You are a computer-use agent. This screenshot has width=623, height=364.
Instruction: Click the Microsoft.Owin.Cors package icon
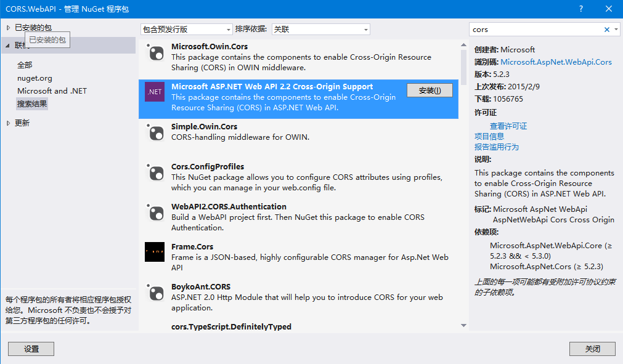[x=155, y=52]
